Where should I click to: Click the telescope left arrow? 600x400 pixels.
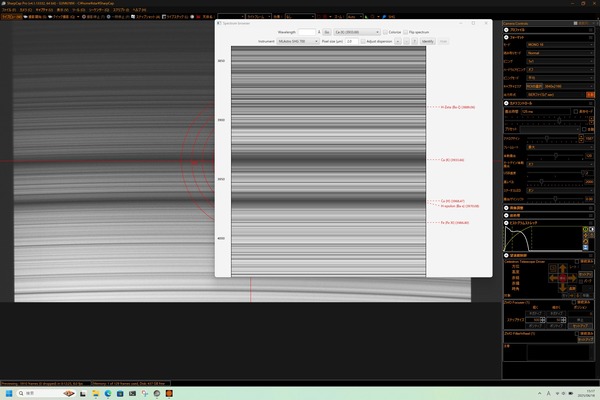(x=553, y=278)
